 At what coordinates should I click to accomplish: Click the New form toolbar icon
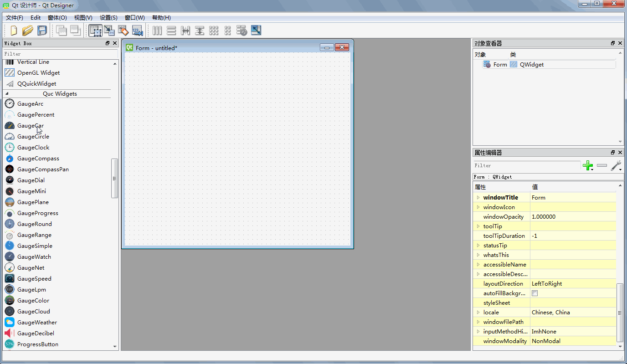tap(14, 31)
